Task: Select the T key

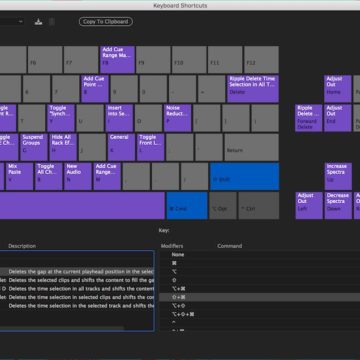Action: pyautogui.click(x=32, y=118)
